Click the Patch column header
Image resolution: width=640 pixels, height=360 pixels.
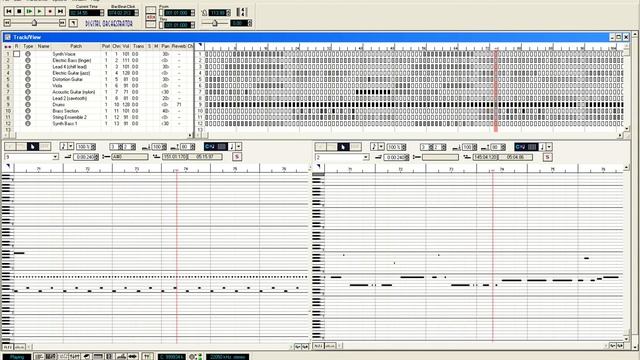point(76,47)
